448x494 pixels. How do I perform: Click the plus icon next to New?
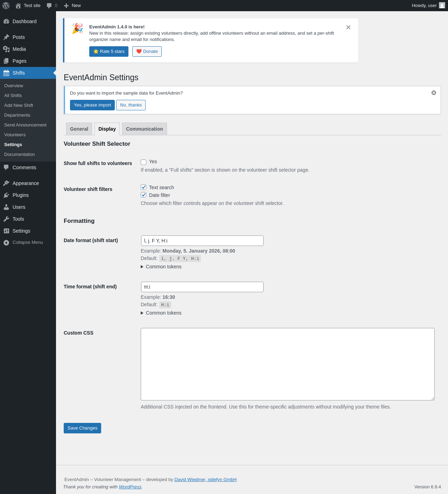click(66, 6)
